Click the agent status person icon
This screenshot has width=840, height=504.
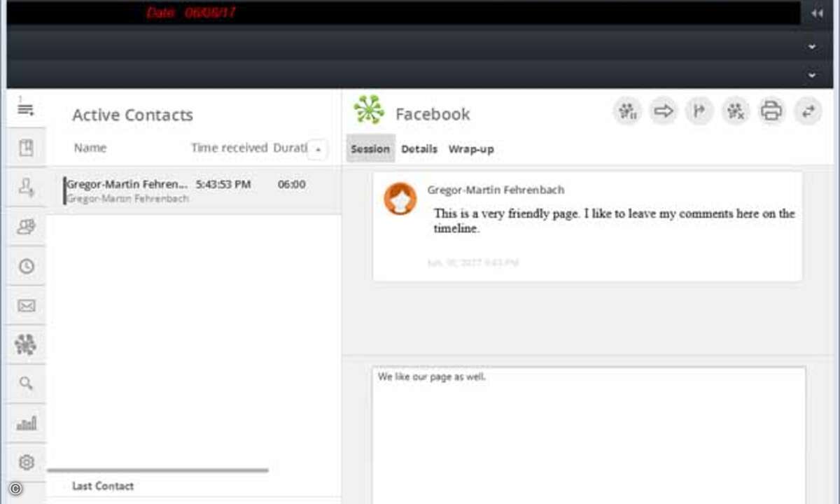pyautogui.click(x=26, y=187)
